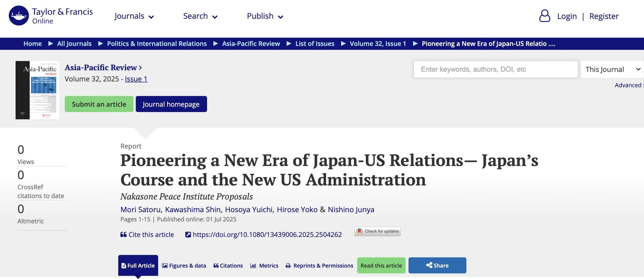Open the This Journal scope dropdown
The height and width of the screenshot is (279, 644).
(x=612, y=69)
